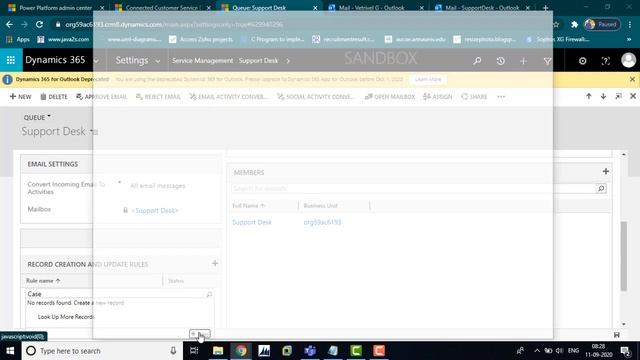This screenshot has width=640, height=360.
Task: Switch to Power Platform admin center tab
Action: pyautogui.click(x=56, y=7)
